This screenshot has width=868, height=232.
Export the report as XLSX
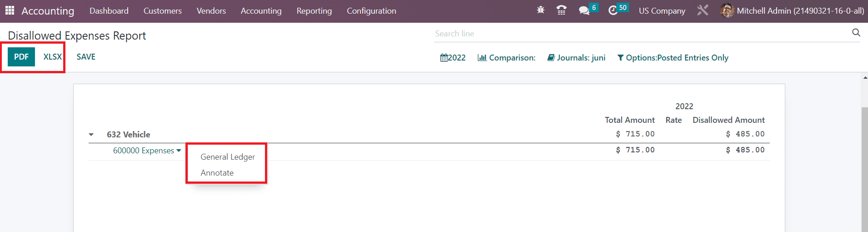pyautogui.click(x=52, y=57)
